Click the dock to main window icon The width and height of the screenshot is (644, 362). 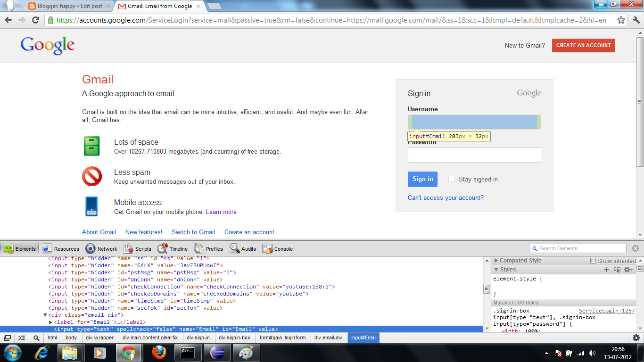point(8,338)
